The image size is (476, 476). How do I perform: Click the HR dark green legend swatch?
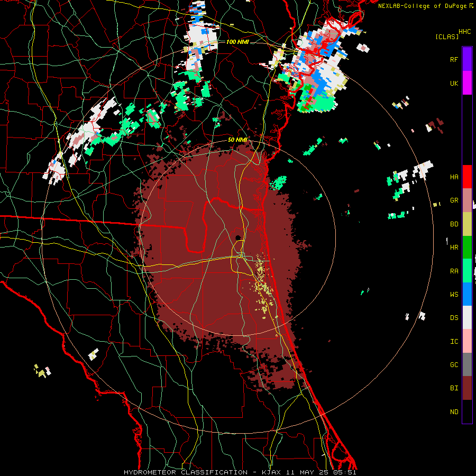click(467, 248)
